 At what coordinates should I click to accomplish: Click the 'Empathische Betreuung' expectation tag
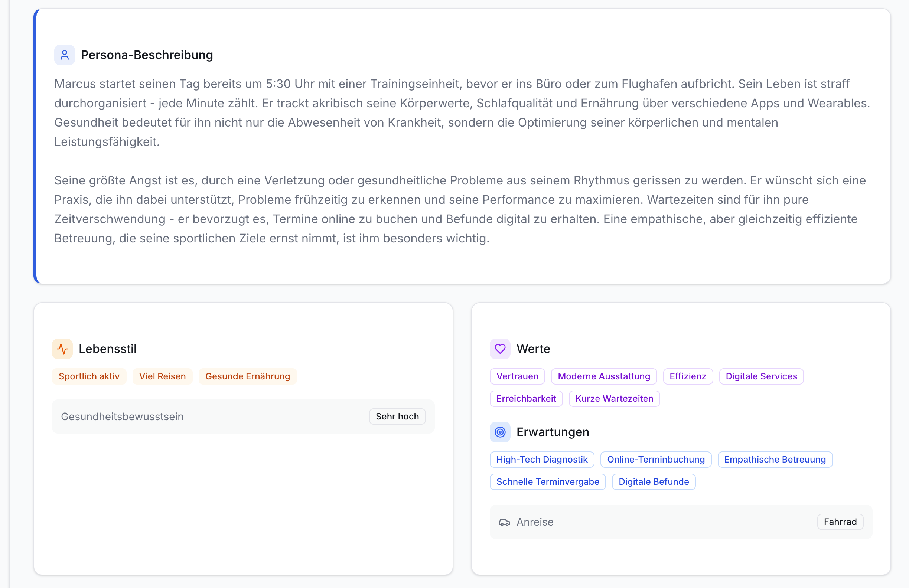click(775, 459)
